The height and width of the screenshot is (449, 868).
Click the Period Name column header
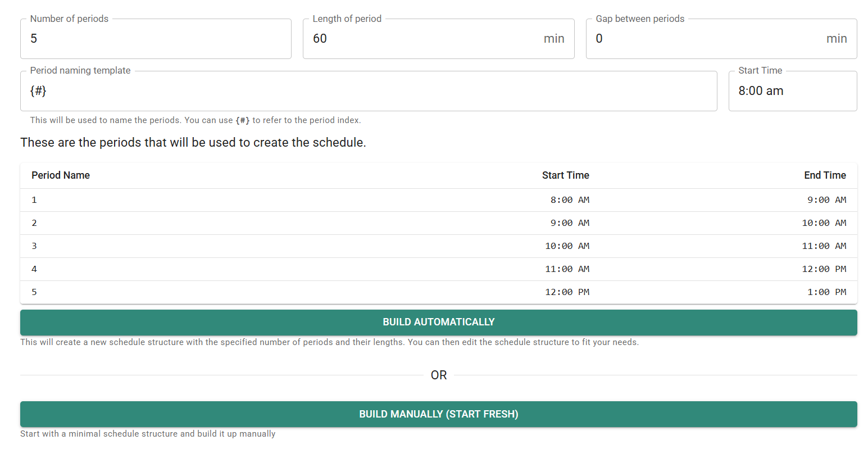(60, 175)
